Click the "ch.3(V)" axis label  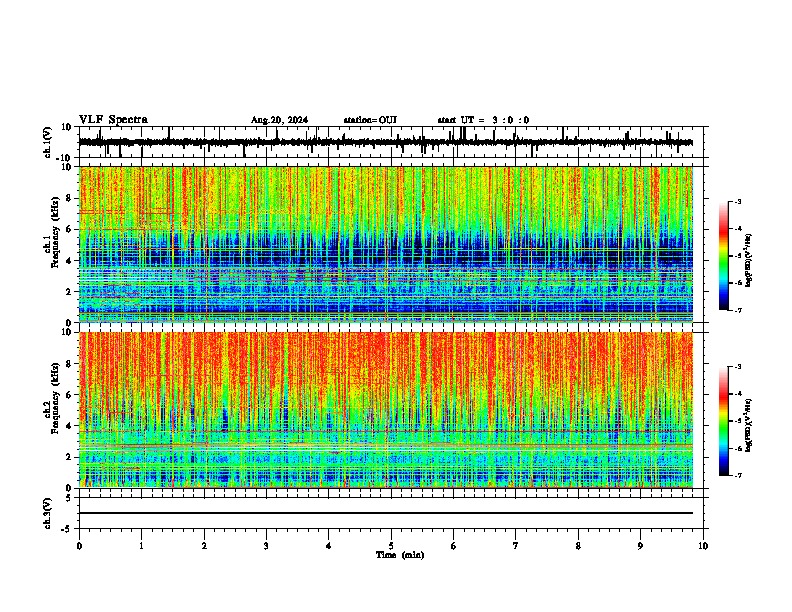(x=48, y=513)
